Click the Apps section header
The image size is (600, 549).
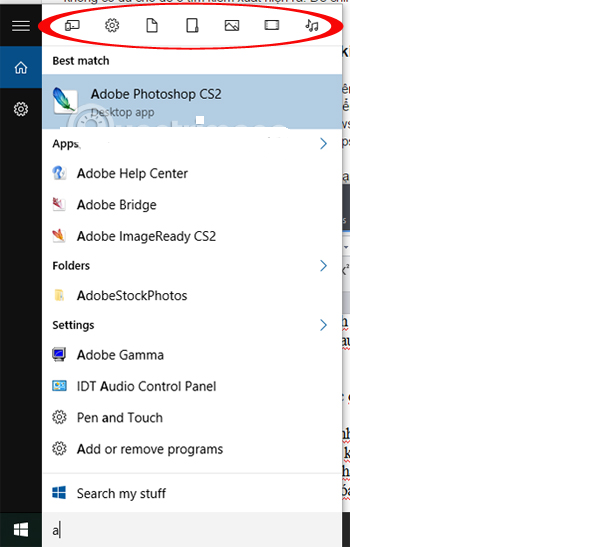coord(66,144)
